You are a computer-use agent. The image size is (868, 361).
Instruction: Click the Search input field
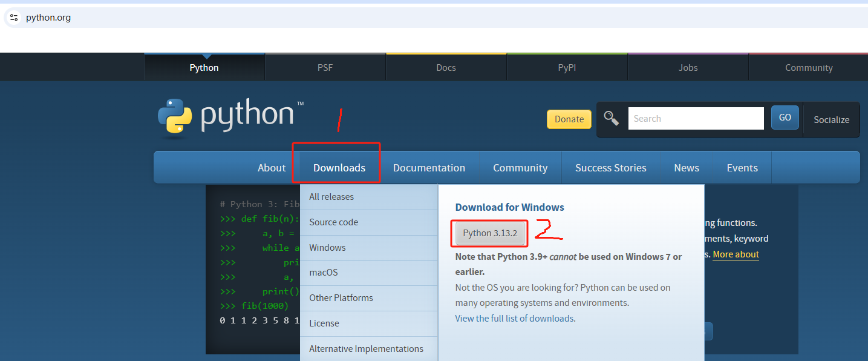point(696,119)
